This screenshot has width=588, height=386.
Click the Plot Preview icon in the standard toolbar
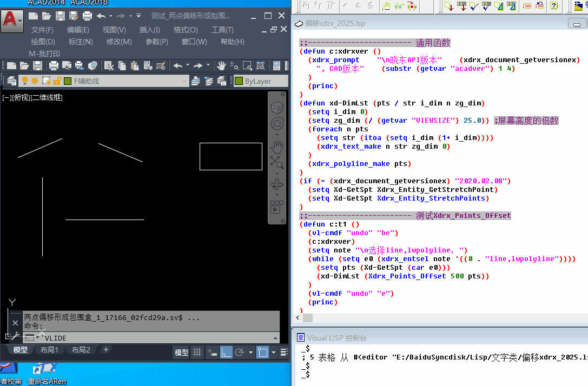click(67, 66)
